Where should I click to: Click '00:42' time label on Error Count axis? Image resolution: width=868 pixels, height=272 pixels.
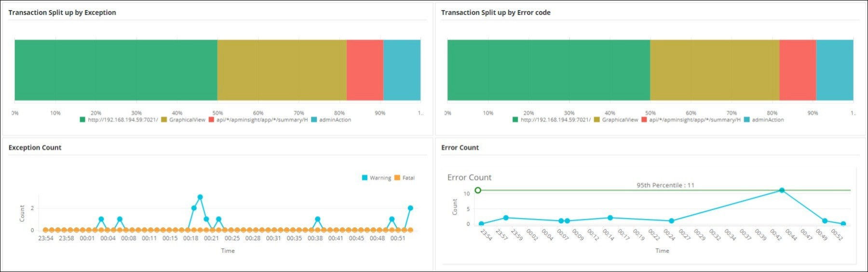[775, 234]
